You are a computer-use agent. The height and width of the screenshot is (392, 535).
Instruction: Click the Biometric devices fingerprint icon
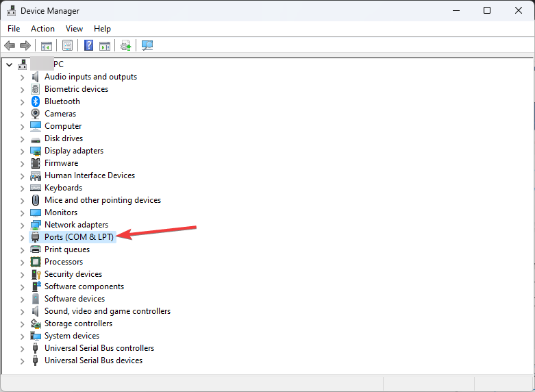36,89
